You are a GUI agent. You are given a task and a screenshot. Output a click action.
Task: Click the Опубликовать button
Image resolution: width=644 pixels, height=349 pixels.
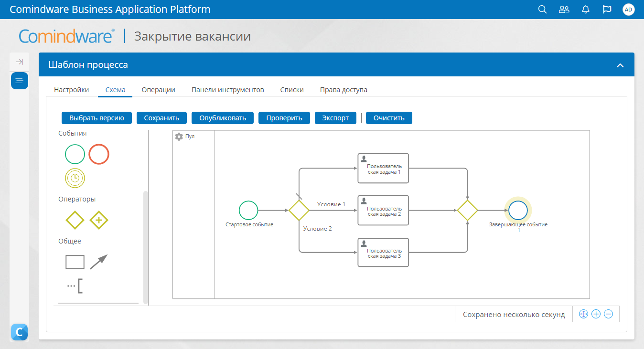pyautogui.click(x=223, y=118)
